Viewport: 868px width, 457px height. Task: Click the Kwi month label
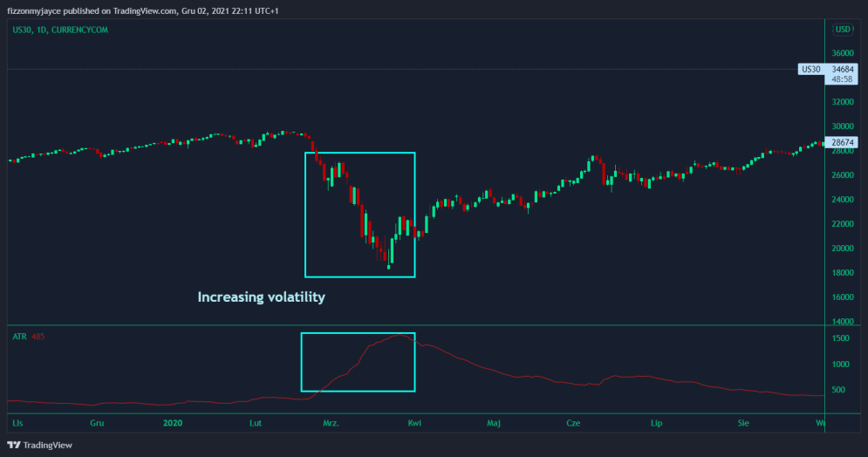[x=414, y=423]
